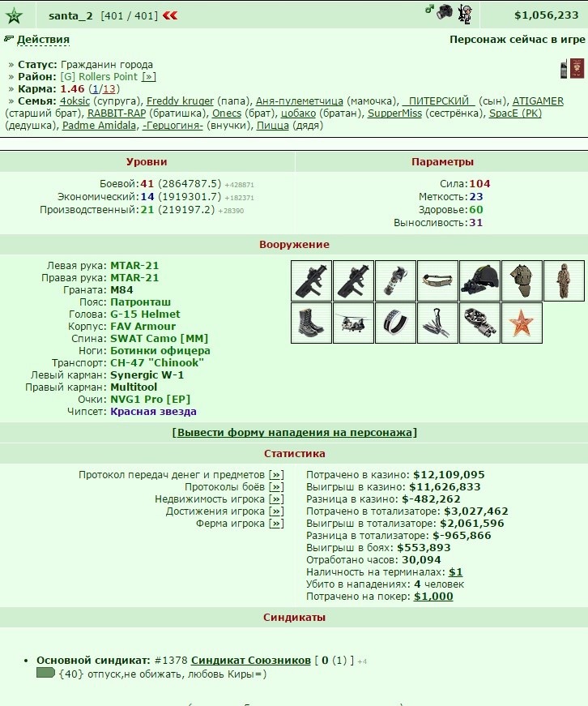588x706 pixels.
Task: Click the male gender symbol icon
Action: point(429,9)
